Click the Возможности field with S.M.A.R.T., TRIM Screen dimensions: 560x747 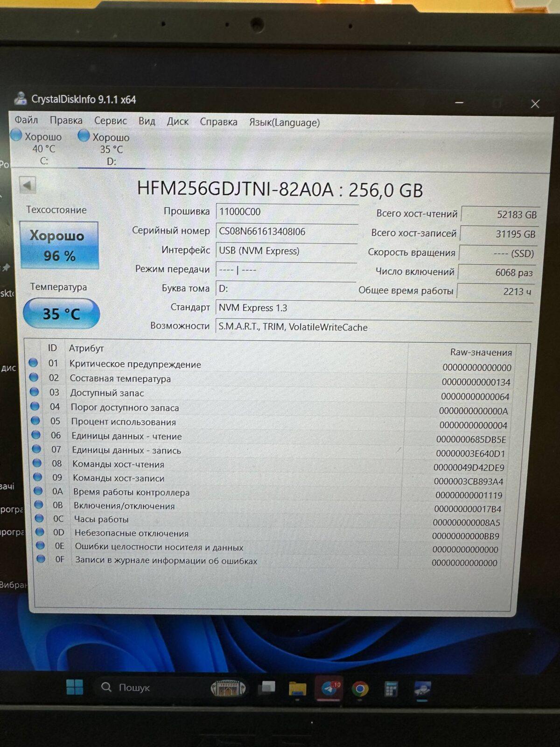pos(373,327)
